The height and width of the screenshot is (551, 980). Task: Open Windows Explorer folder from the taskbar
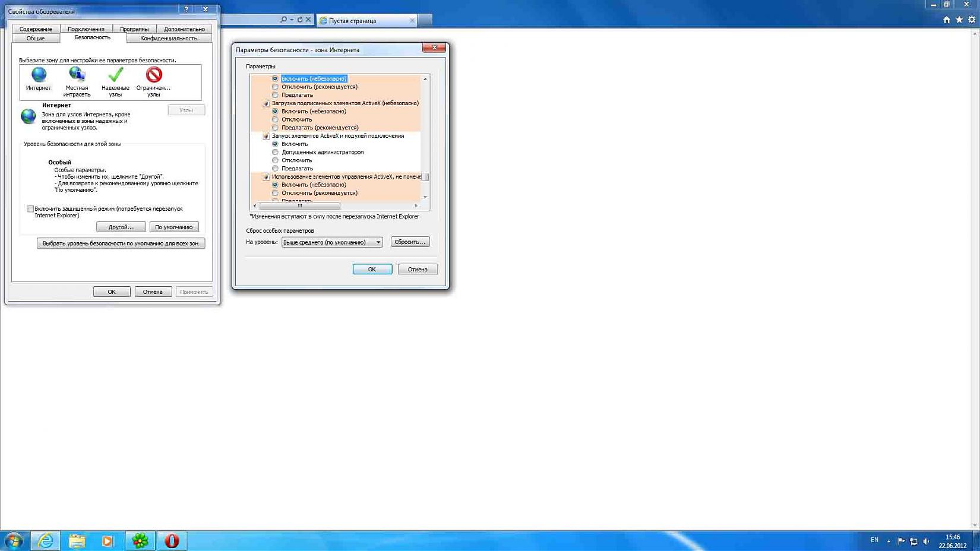[x=77, y=541]
